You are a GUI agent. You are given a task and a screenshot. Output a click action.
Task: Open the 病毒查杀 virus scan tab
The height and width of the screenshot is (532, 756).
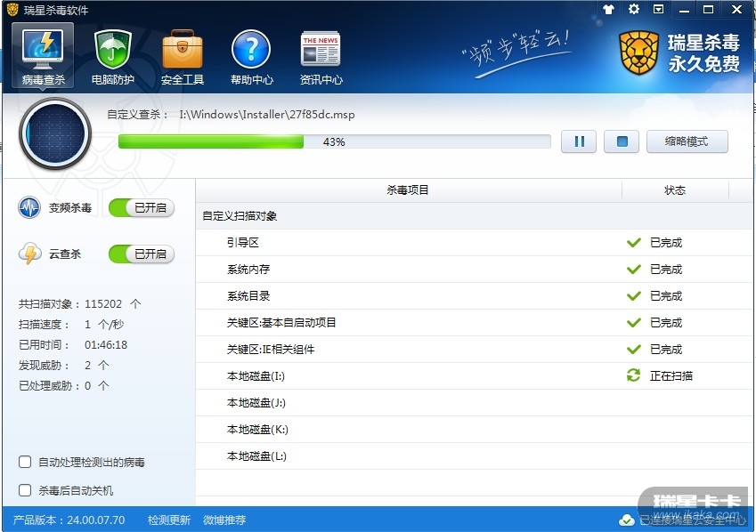pyautogui.click(x=43, y=55)
